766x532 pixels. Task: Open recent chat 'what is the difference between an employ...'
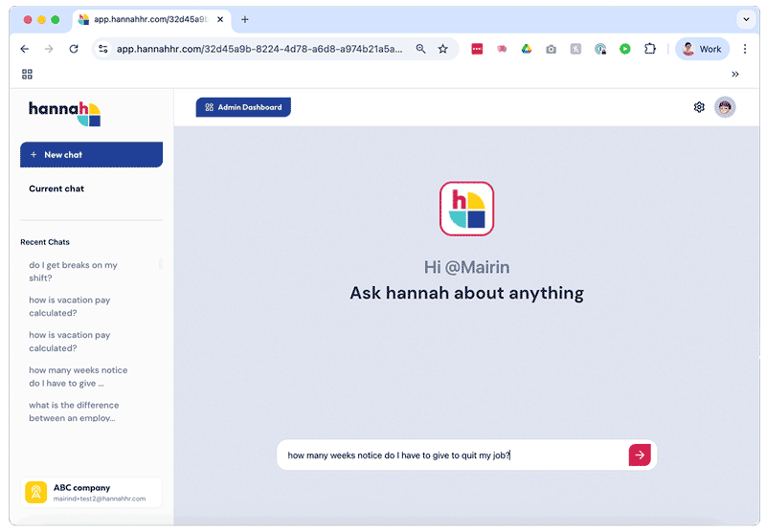pyautogui.click(x=74, y=411)
